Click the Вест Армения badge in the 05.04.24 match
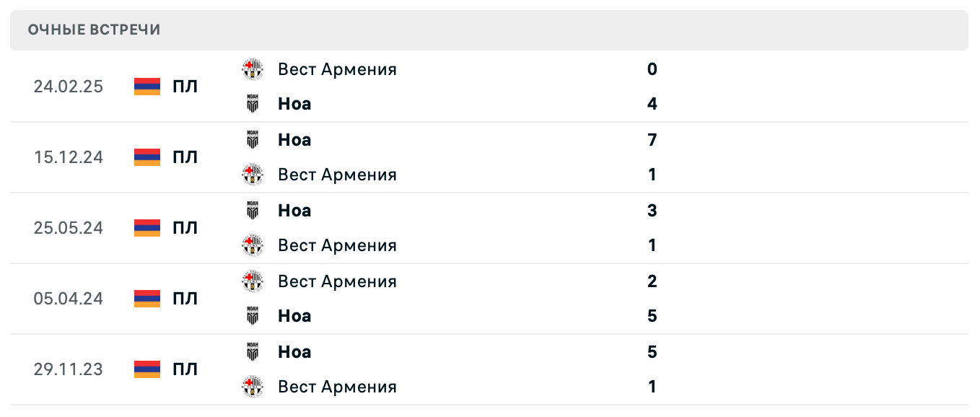The width and height of the screenshot is (980, 417). 253,281
